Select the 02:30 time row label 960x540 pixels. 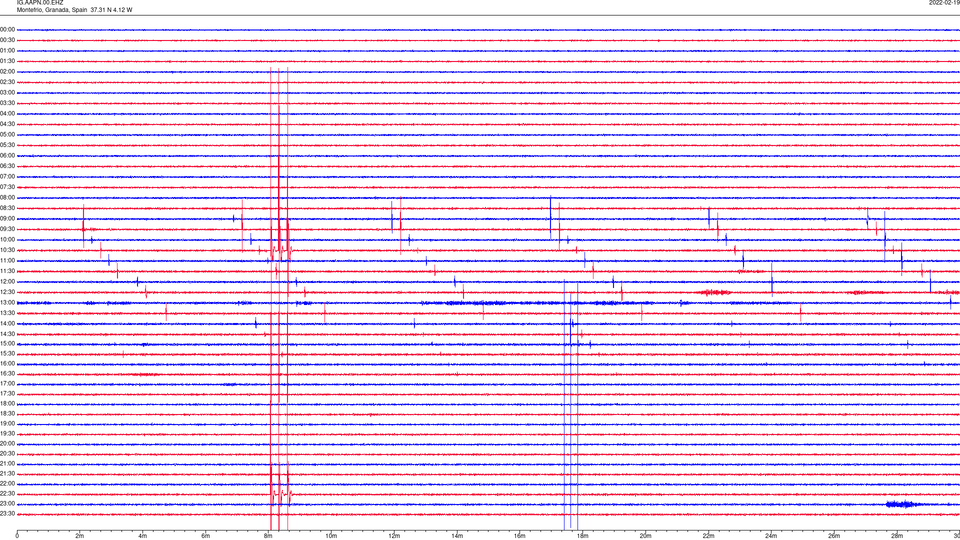7,82
